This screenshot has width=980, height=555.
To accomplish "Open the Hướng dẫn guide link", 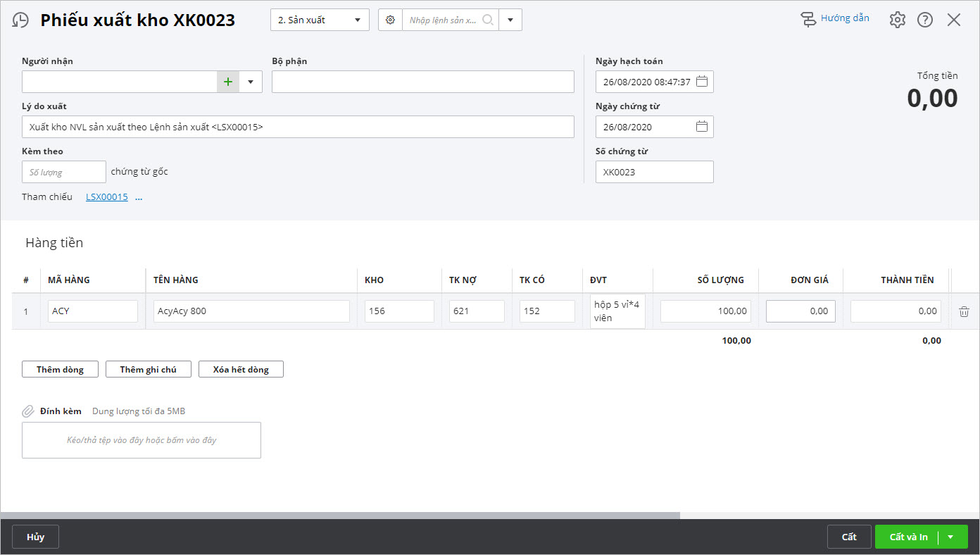I will point(844,18).
